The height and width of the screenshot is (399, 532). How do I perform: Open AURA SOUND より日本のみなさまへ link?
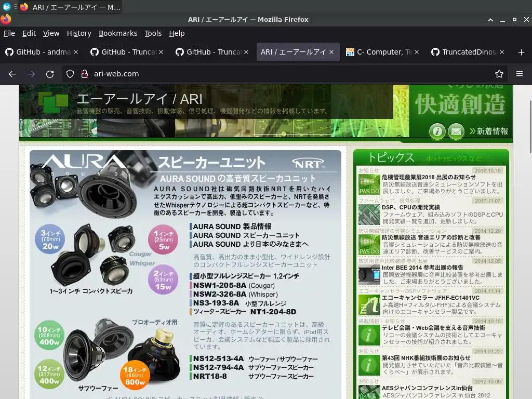[251, 244]
